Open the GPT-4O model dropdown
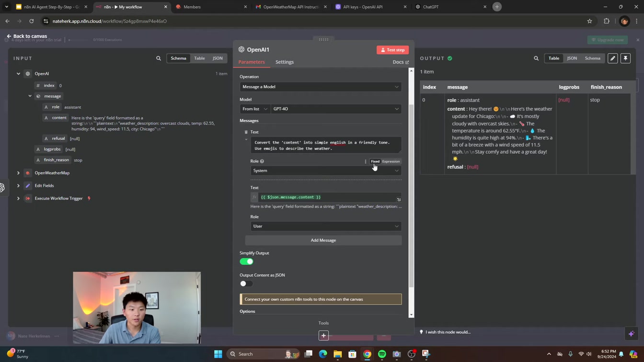This screenshot has height=362, width=644. [x=336, y=109]
